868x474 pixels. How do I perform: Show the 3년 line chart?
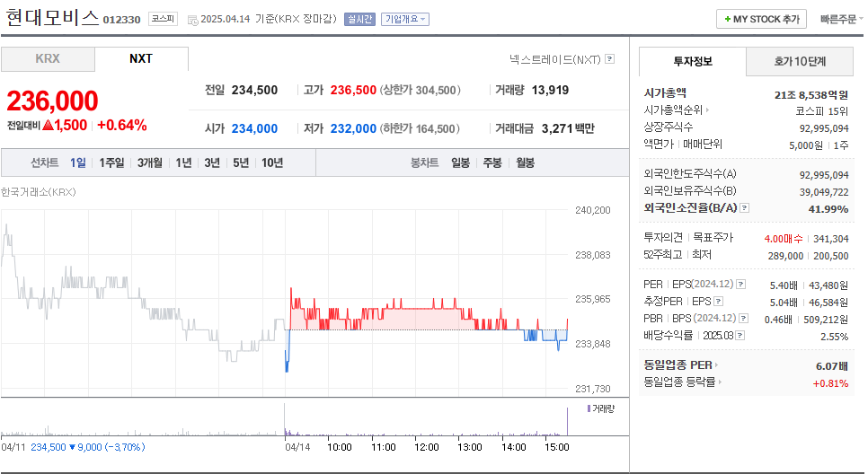pyautogui.click(x=212, y=162)
